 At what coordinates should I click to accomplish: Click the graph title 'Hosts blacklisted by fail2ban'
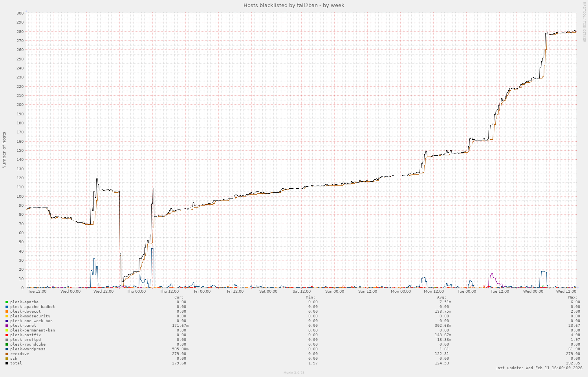pyautogui.click(x=294, y=5)
